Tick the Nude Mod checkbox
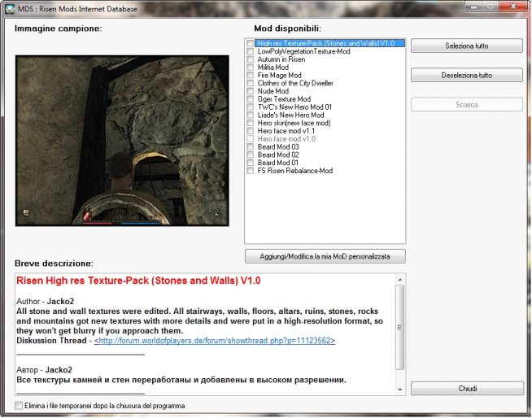Image resolution: width=532 pixels, height=418 pixels. pos(250,91)
